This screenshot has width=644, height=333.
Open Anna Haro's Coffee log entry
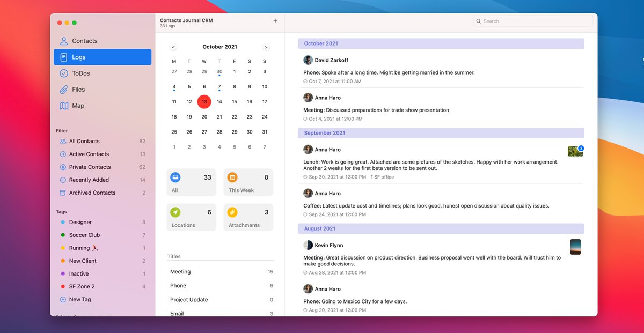[x=441, y=203]
